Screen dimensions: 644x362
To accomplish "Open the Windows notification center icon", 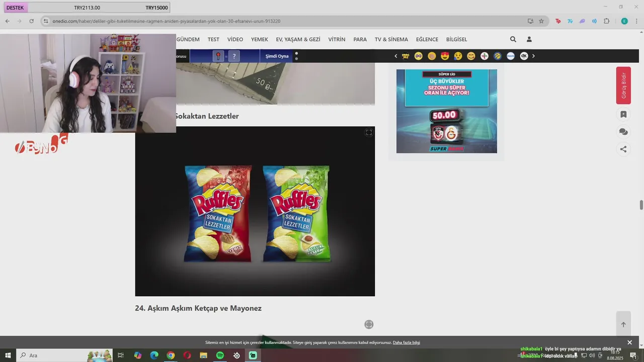I will pos(633,355).
